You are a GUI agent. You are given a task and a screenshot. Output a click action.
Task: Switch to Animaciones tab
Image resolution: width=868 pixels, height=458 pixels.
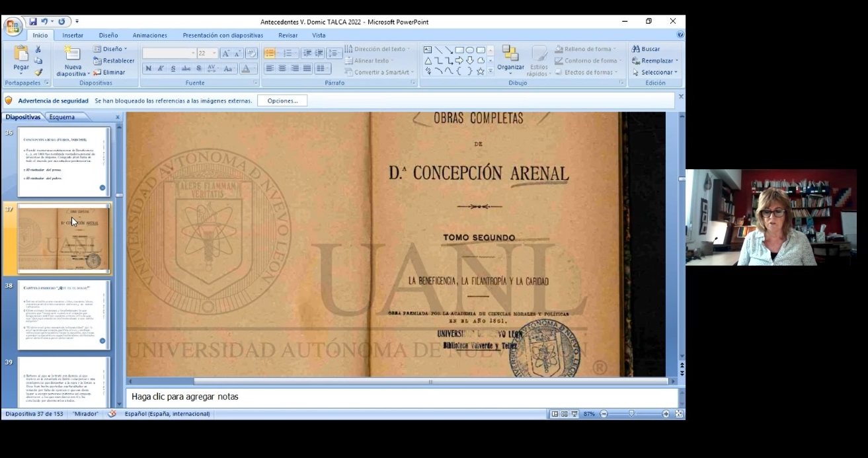pos(150,35)
